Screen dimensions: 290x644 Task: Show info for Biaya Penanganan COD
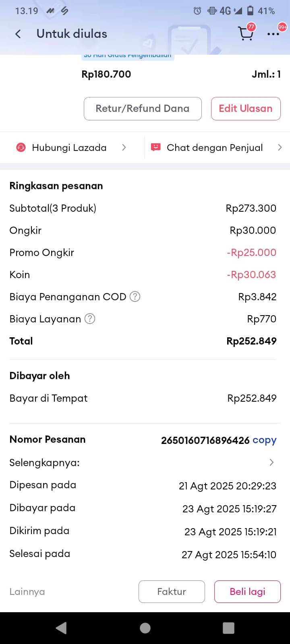(x=135, y=297)
